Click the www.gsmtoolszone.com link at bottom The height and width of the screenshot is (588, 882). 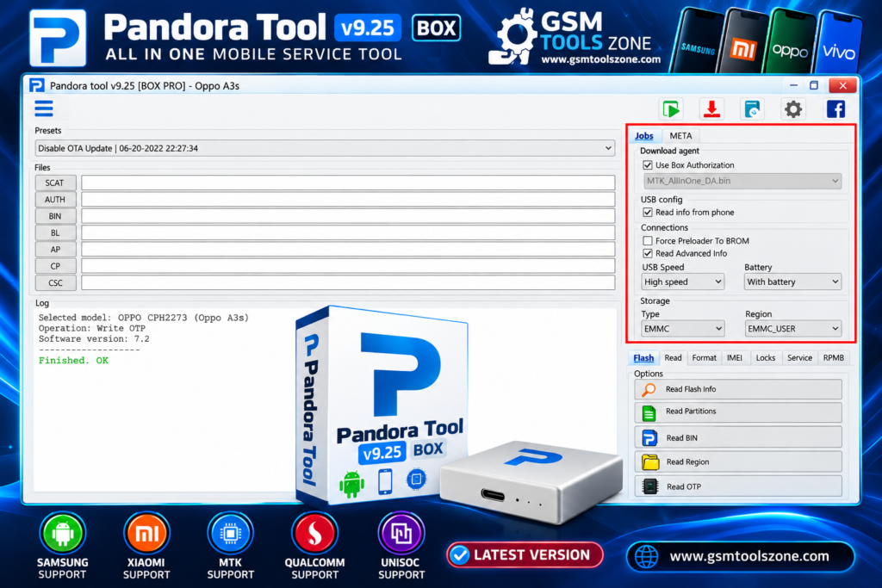749,556
